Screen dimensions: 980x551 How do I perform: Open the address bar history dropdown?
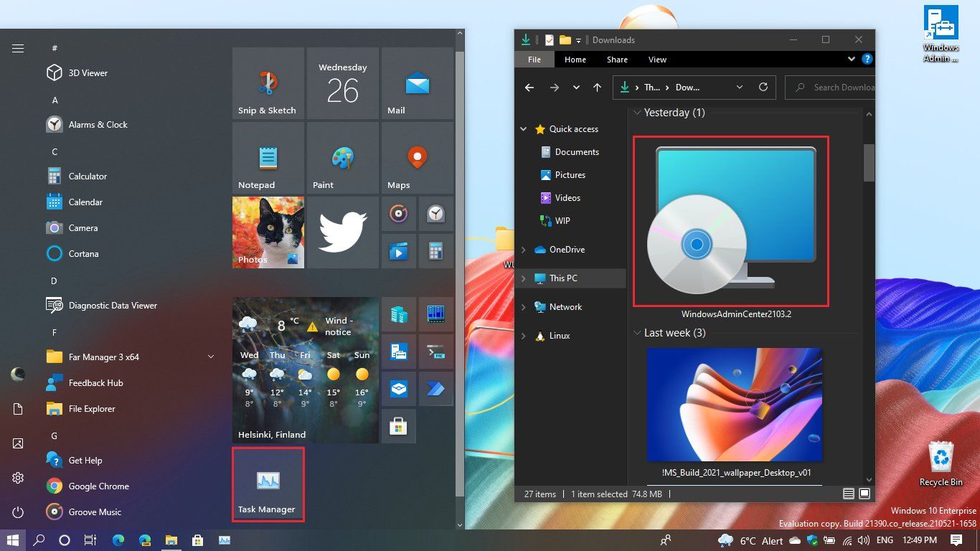740,88
